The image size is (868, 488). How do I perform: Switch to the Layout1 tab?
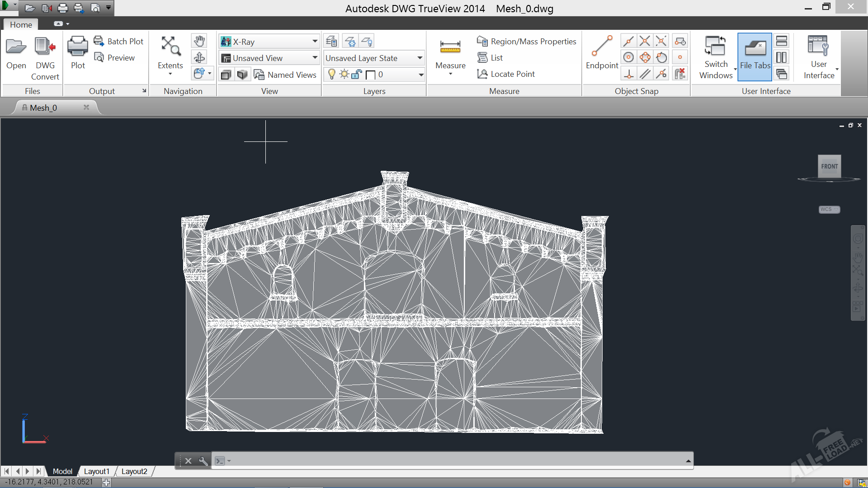[x=96, y=471]
